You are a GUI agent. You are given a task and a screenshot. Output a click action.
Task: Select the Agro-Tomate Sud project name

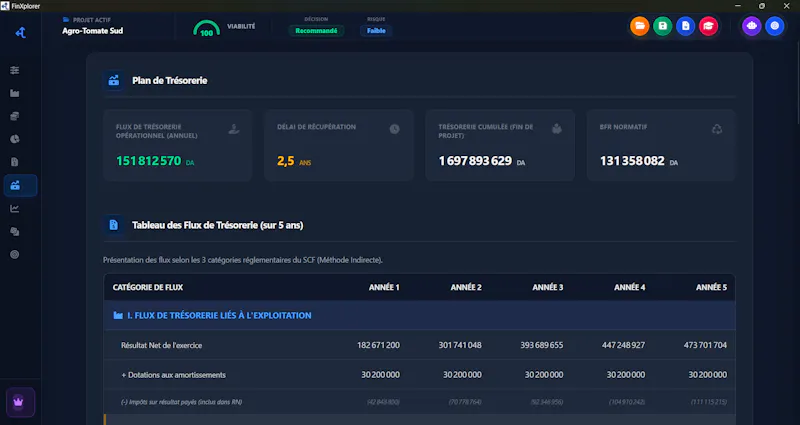pyautogui.click(x=93, y=31)
